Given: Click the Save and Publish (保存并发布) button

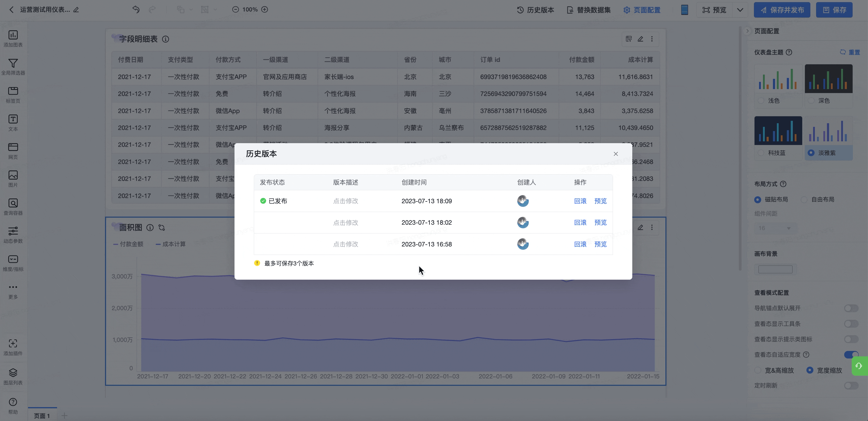Looking at the screenshot, I should 782,10.
